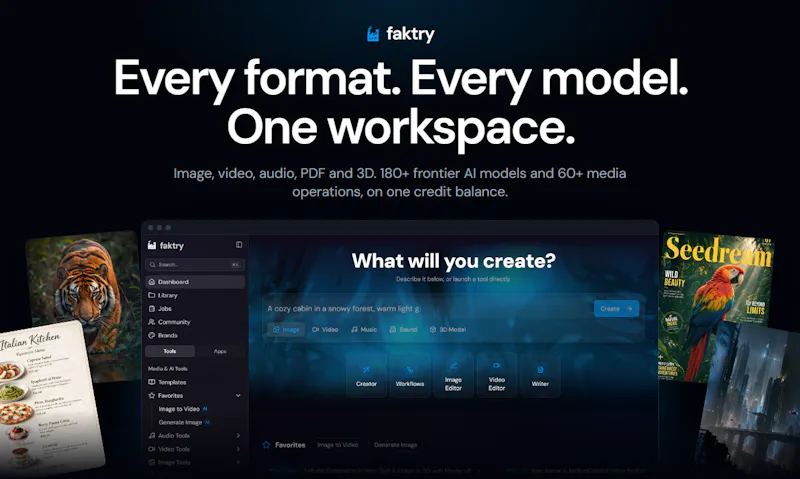
Task: Open the Library sidebar item
Action: point(195,295)
